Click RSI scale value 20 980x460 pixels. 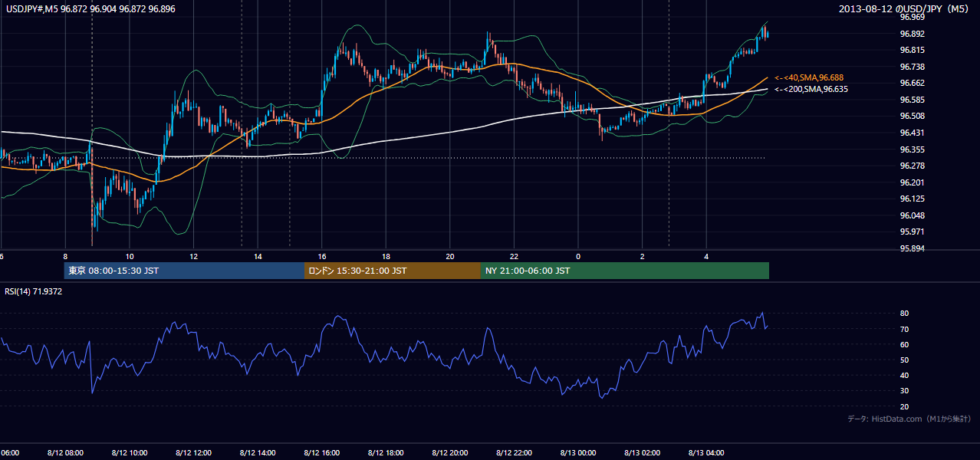(x=905, y=406)
